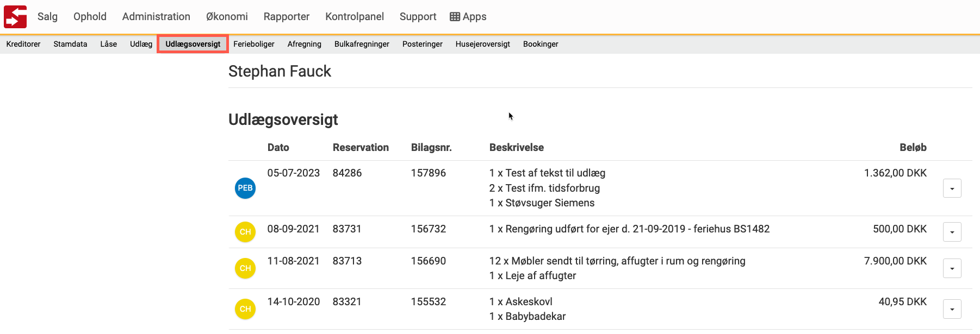Open the Apps grid menu
The height and width of the screenshot is (334, 980).
(x=468, y=17)
